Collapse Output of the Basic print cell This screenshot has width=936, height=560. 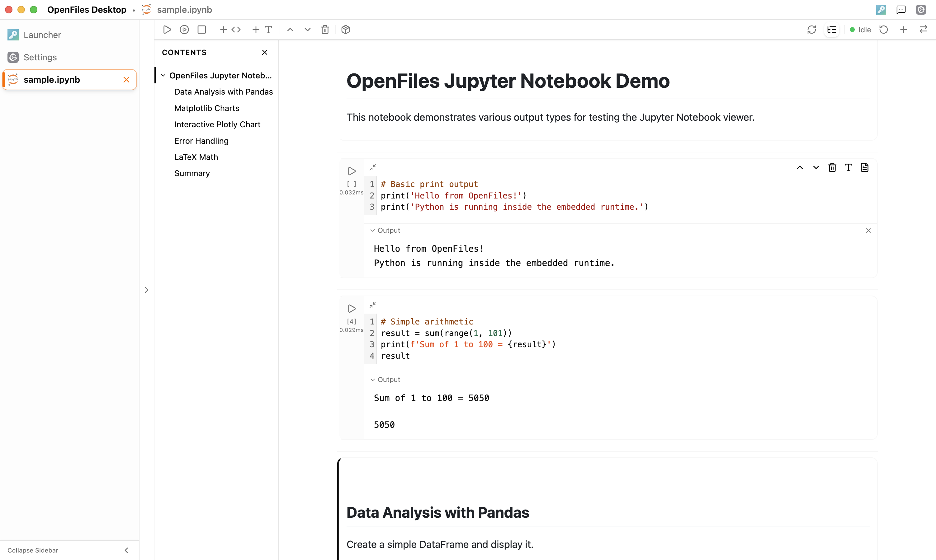click(385, 230)
